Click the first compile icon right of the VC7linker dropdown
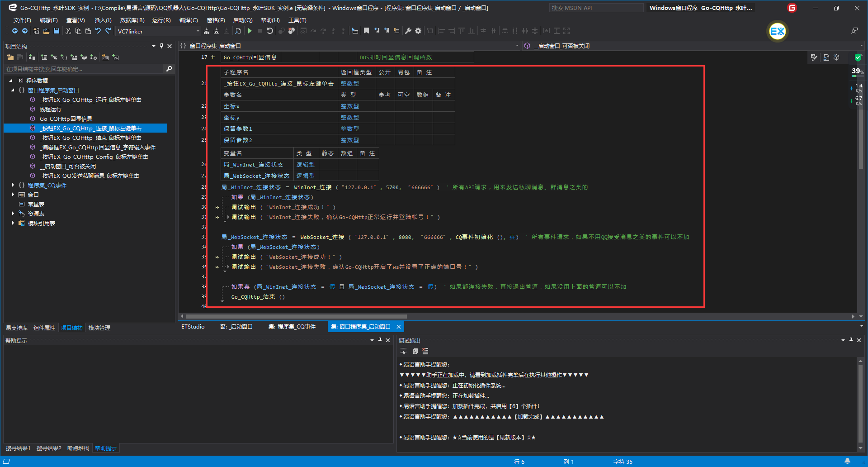This screenshot has height=467, width=868. click(207, 31)
